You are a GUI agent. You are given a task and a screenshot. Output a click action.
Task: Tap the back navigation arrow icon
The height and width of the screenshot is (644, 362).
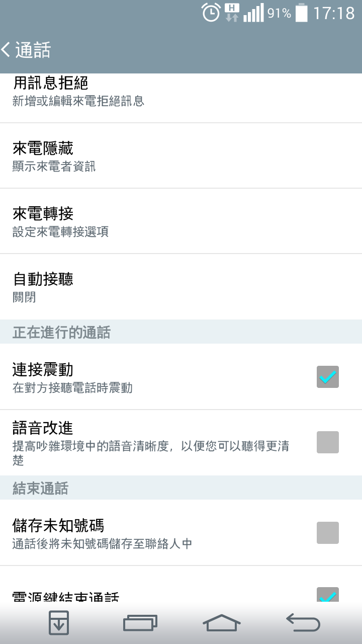[303, 622]
